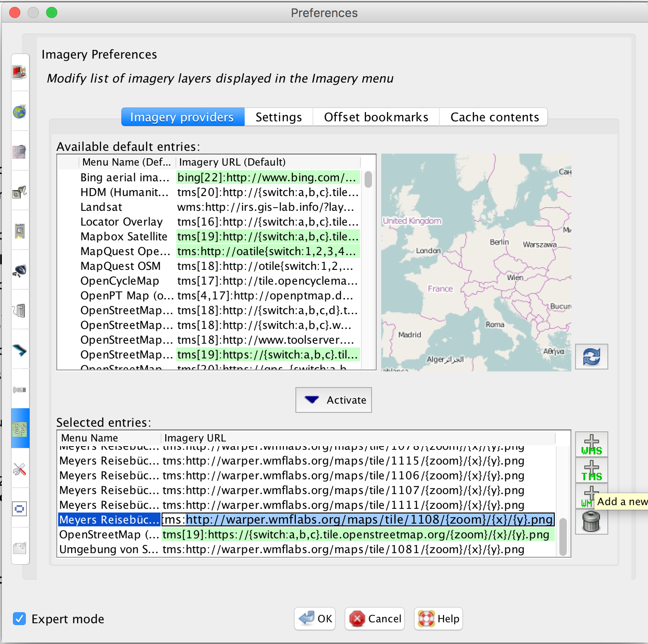Viewport: 648px width, 644px height.
Task: Select Mapbox Satellite in default entries
Action: coord(124,237)
